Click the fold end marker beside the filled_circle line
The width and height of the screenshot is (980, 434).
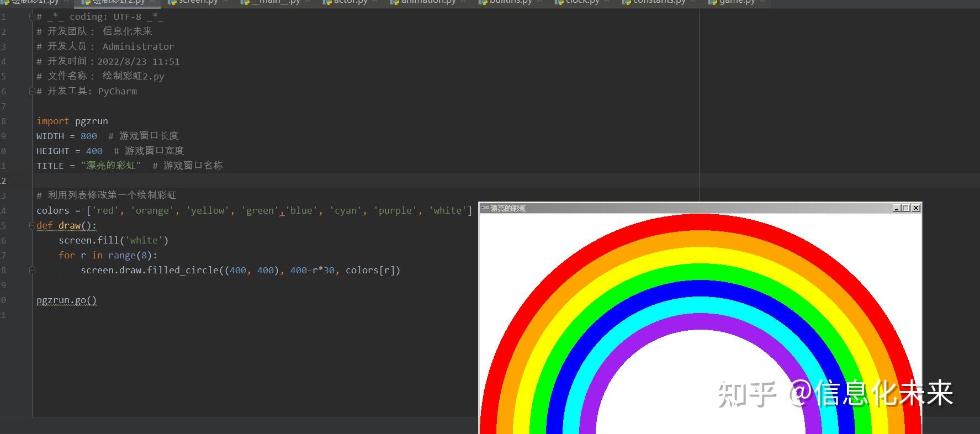point(32,270)
